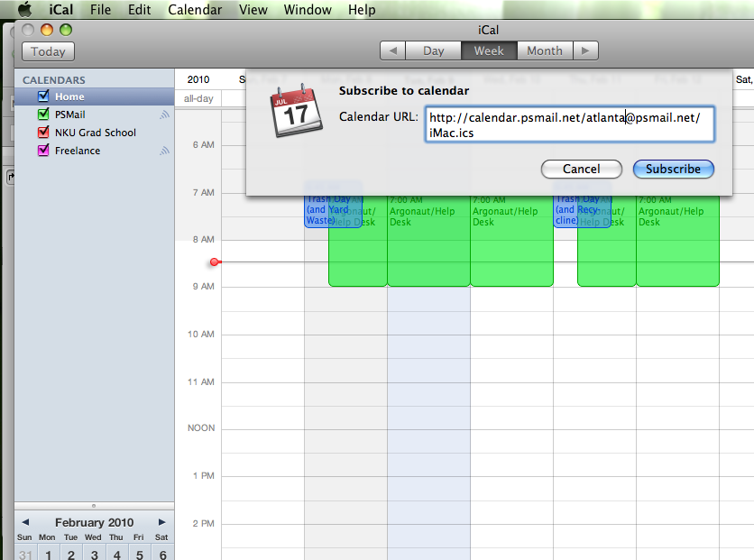Open the Calendar menu
754x560 pixels.
[195, 10]
